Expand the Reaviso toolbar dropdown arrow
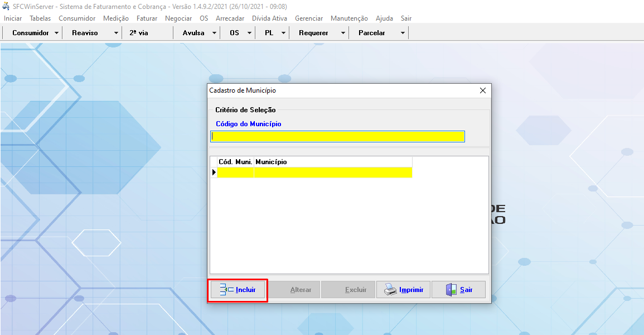This screenshot has height=335, width=644. point(116,33)
